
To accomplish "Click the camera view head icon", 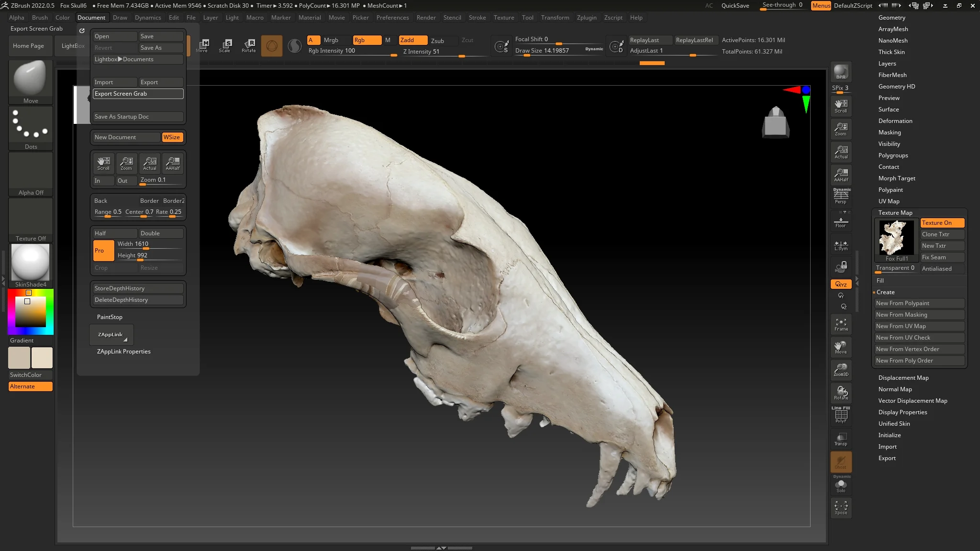I will tap(776, 121).
